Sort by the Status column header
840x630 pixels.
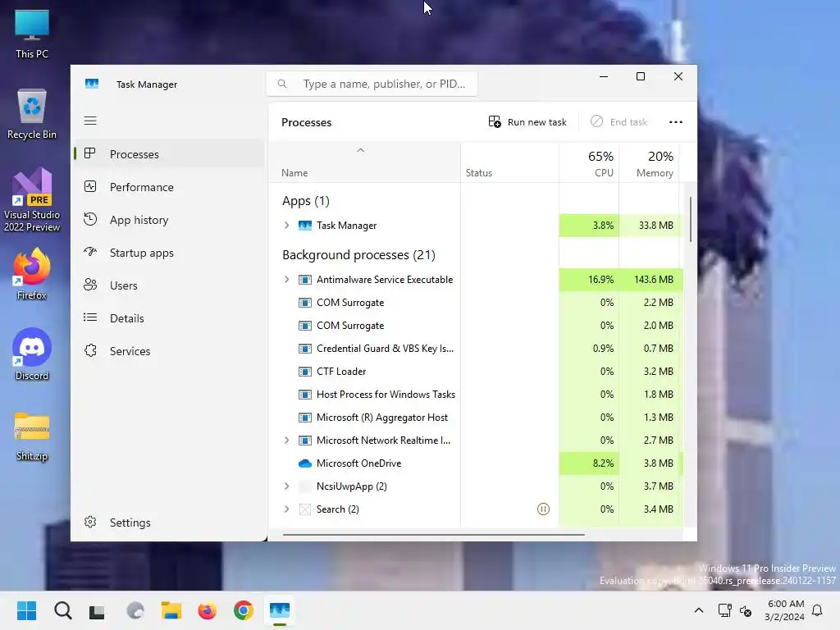509,163
